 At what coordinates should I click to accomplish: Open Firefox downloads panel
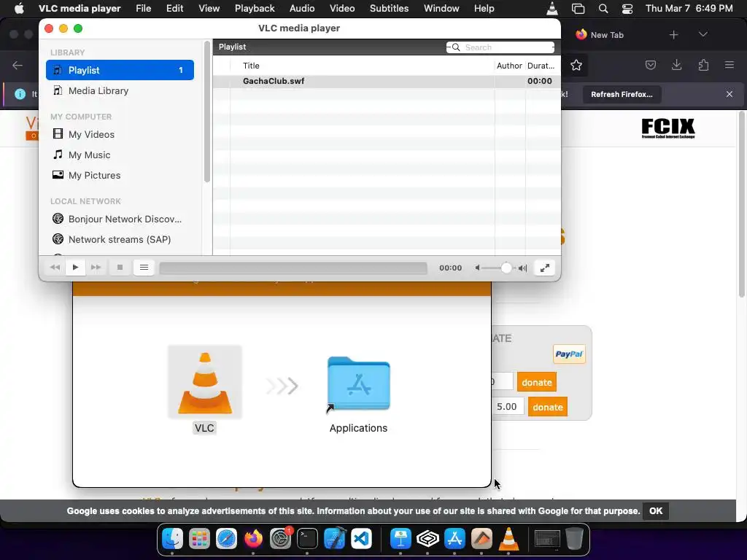(x=676, y=65)
